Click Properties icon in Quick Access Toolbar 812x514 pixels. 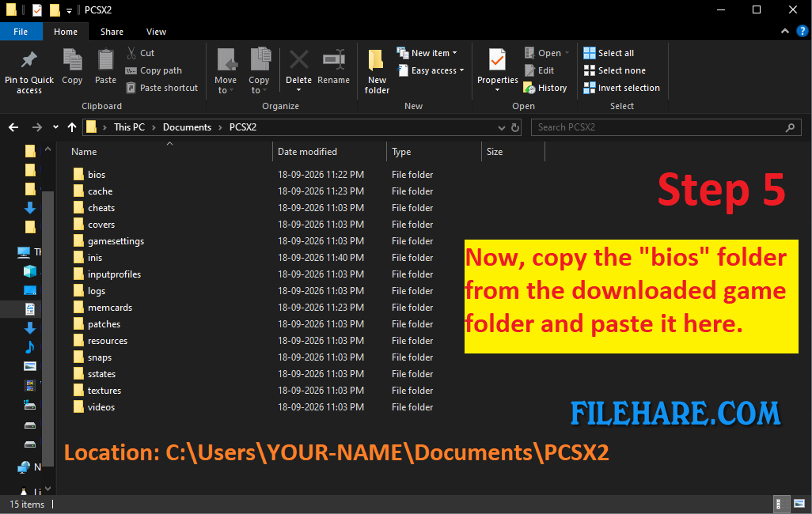(x=36, y=9)
